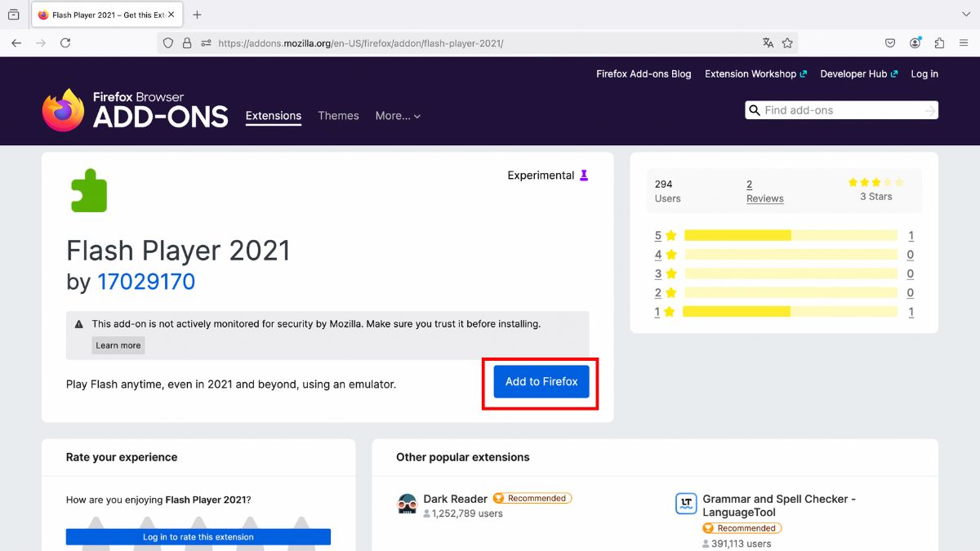Open author 17029170 profile link
The image size is (980, 551).
pos(146,282)
